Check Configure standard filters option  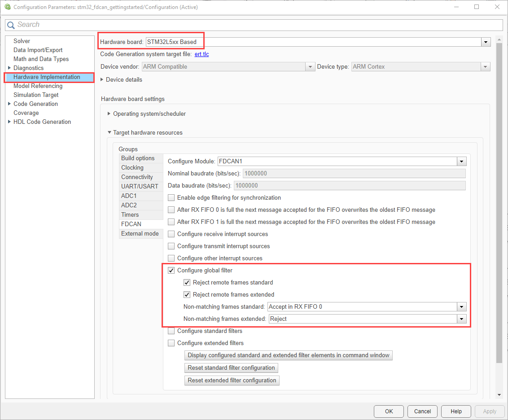[171, 331]
